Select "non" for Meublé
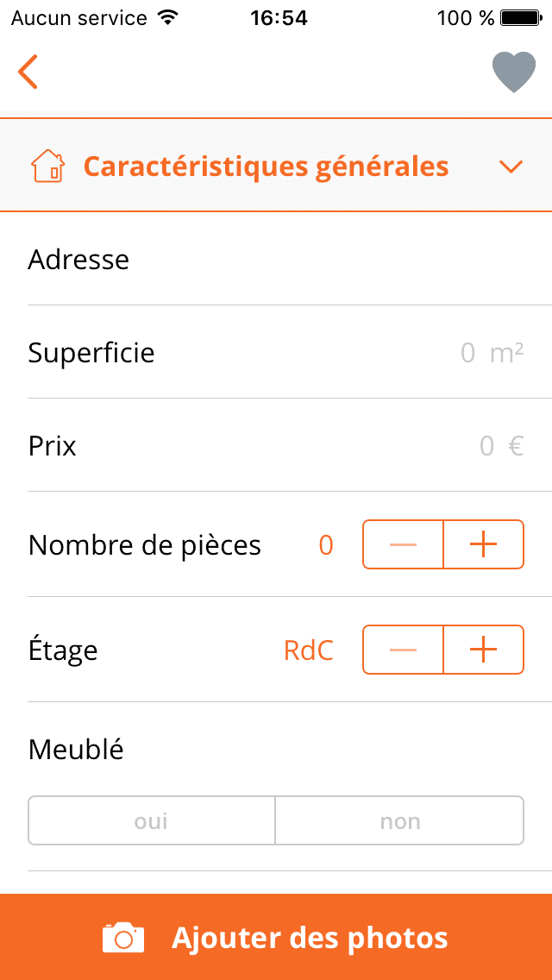The width and height of the screenshot is (552, 980). point(399,820)
